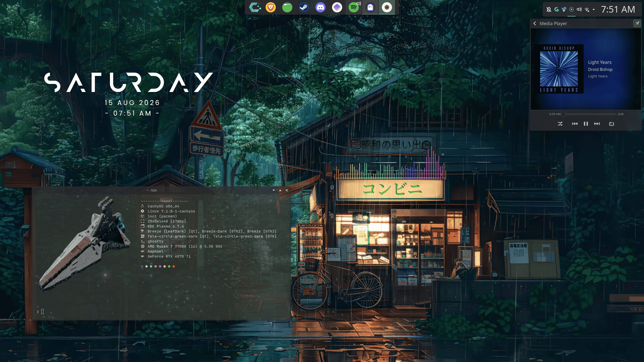Open the Wi-Fi networks tray icon
Screen dimensions: 644x362
pos(587,10)
